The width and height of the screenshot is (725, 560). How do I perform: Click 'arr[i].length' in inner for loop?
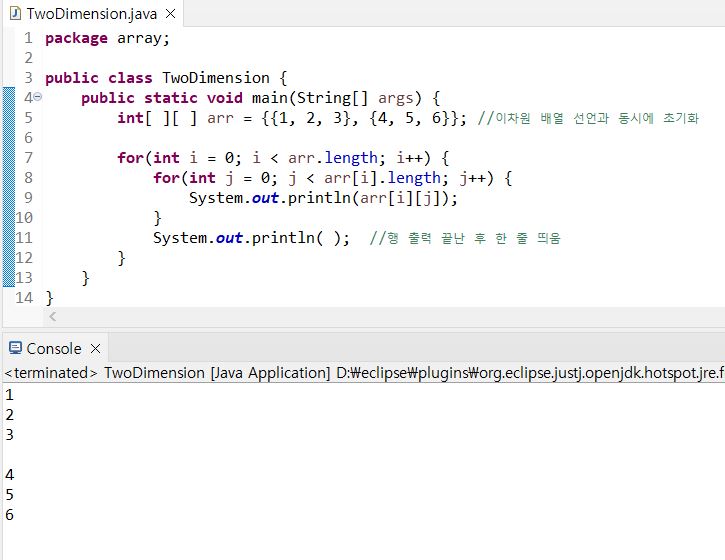point(382,178)
